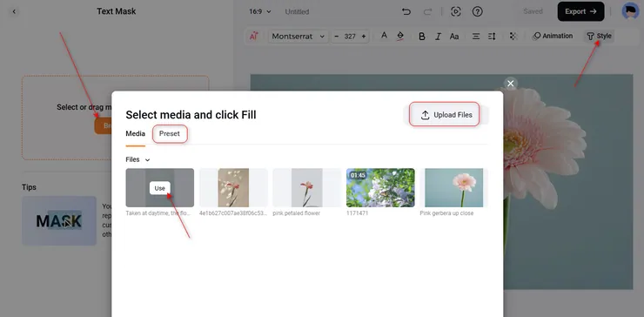Click the Saved status text
The image size is (644, 317).
point(533,11)
